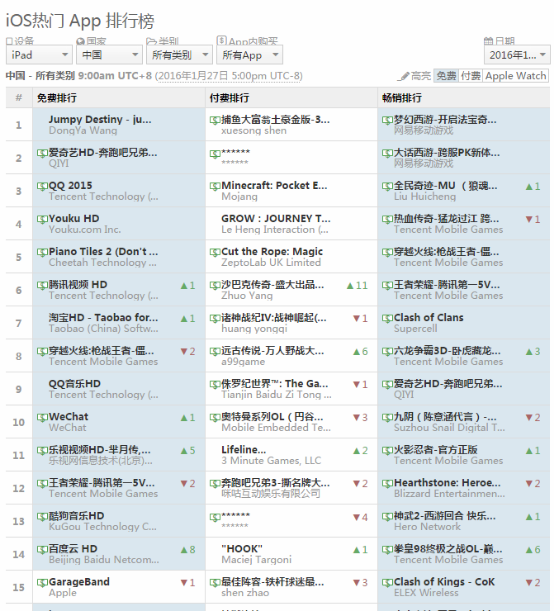Image resolution: width=554 pixels, height=611 pixels.
Task: Click purchase icon next to Hearthstone entry
Action: coord(387,484)
